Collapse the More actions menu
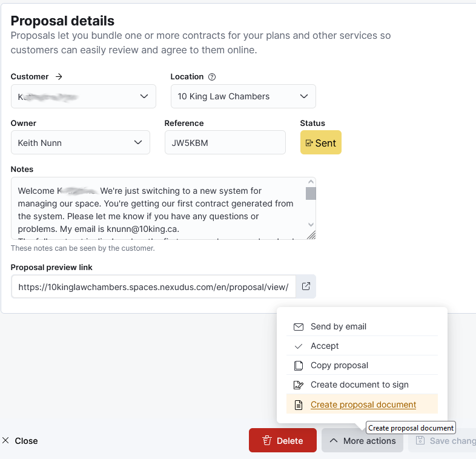Screen dimensions: 476x459 click(363, 440)
